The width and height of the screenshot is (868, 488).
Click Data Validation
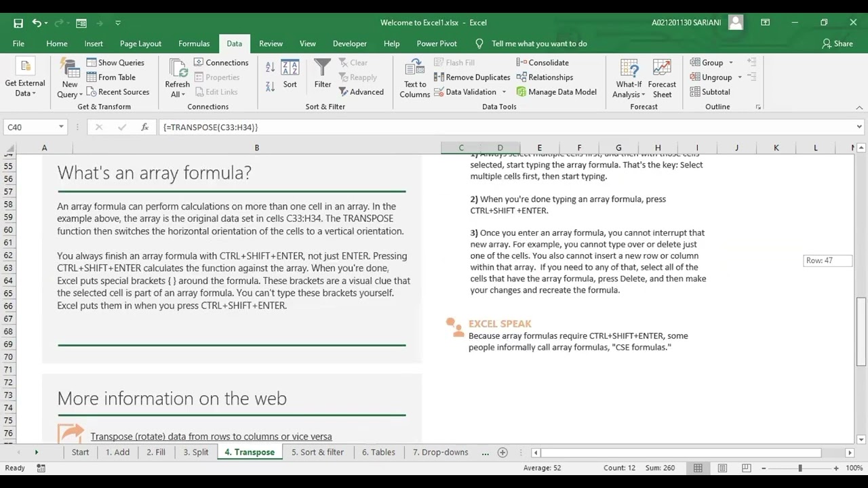pos(465,92)
